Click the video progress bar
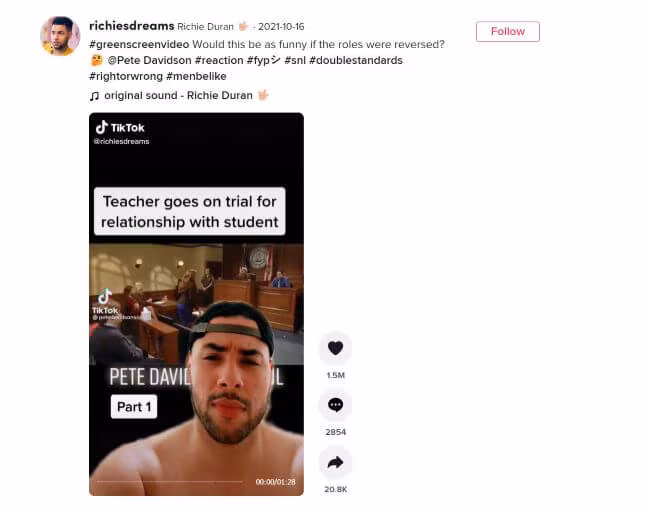 click(x=170, y=482)
